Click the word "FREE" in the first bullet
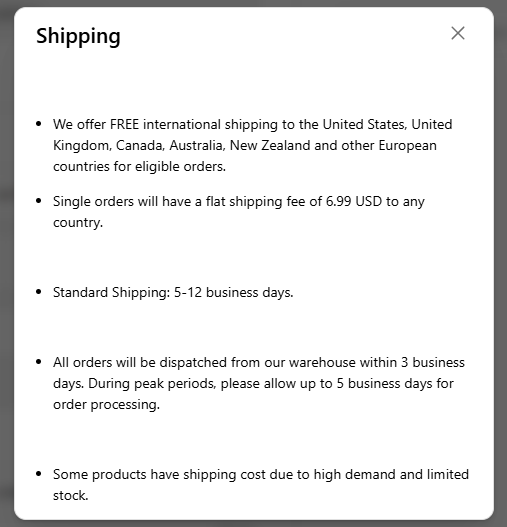The width and height of the screenshot is (507, 527). point(124,124)
